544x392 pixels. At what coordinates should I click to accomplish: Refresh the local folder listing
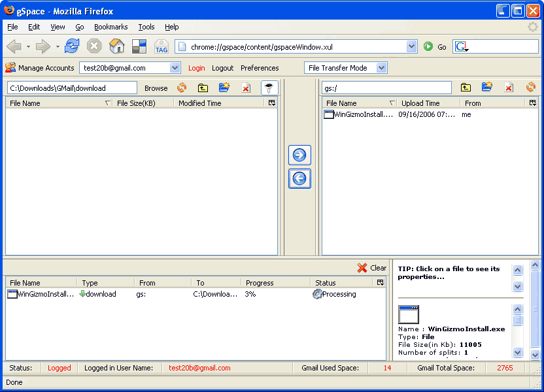click(x=182, y=88)
